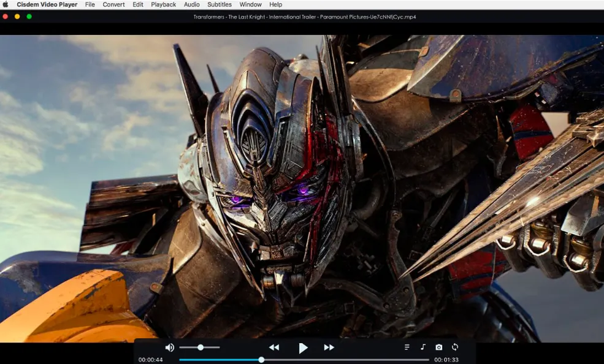This screenshot has height=364, width=604.
Task: Open the Edit menu
Action: click(x=138, y=5)
